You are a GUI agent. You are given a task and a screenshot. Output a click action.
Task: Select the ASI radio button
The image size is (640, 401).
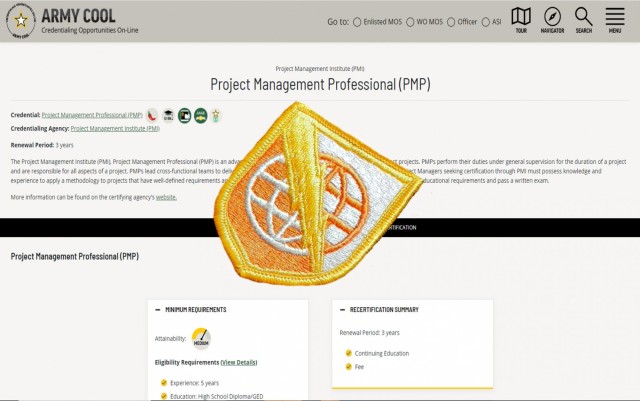click(x=486, y=22)
